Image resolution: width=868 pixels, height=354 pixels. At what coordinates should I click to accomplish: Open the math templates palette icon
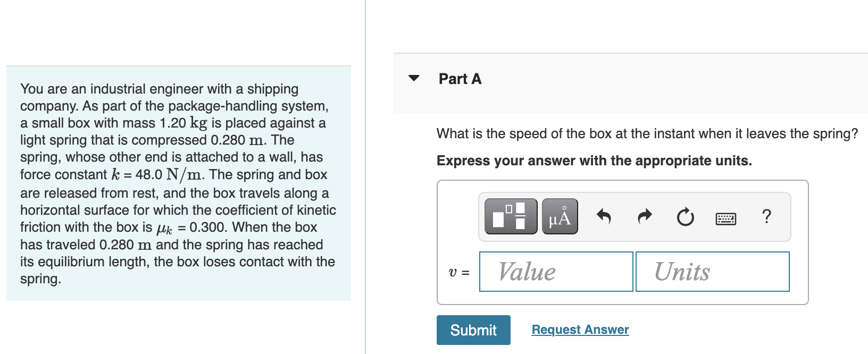point(510,216)
